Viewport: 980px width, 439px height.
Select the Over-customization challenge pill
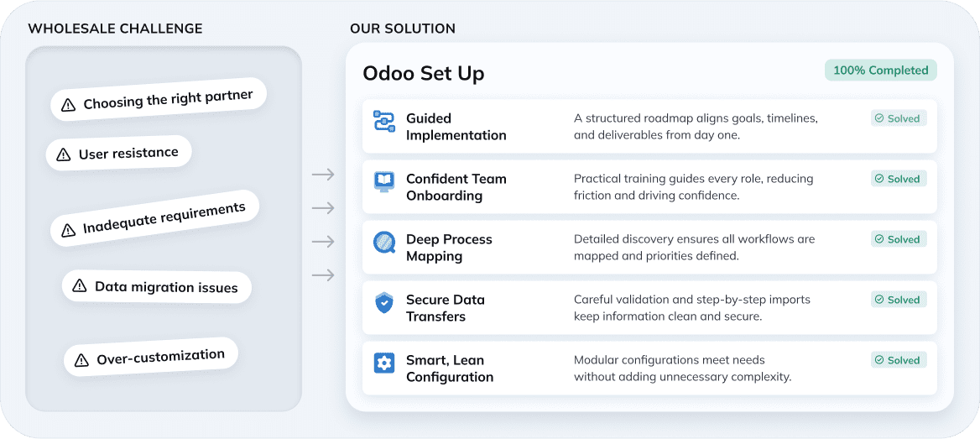pos(151,358)
